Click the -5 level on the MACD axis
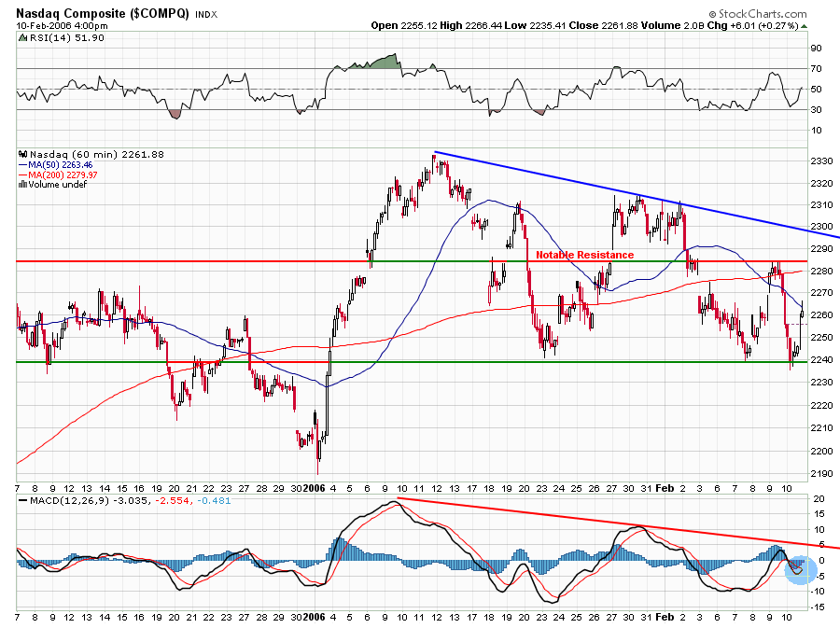 click(819, 576)
